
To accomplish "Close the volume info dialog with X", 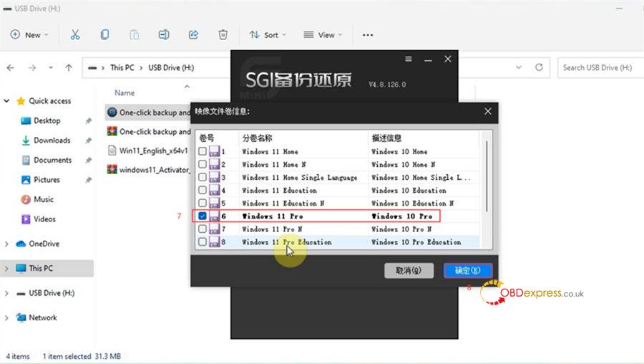I will click(487, 112).
